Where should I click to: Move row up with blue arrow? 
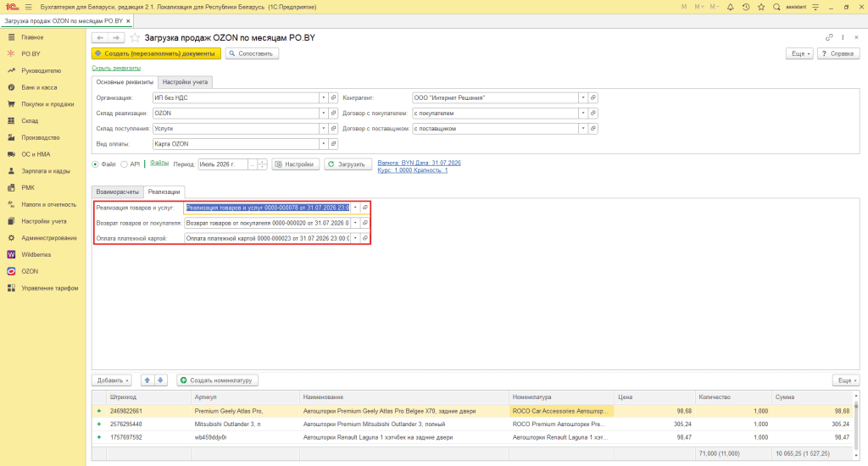coord(147,380)
